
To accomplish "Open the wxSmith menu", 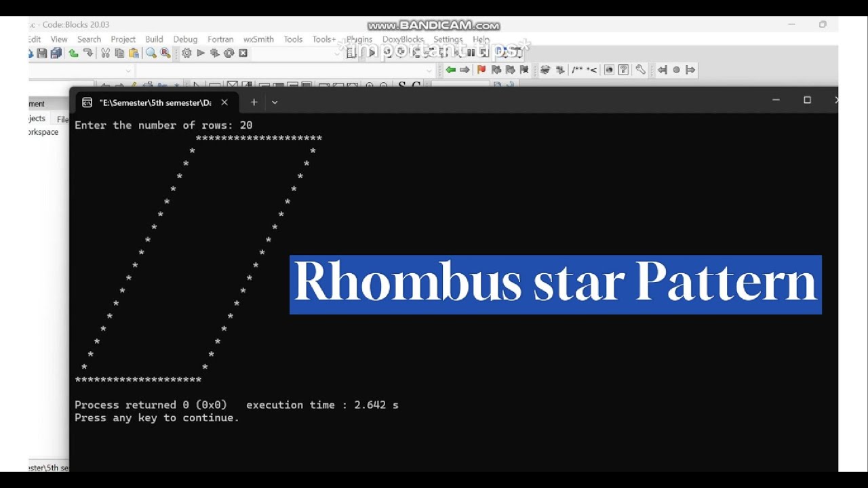I will tap(258, 39).
